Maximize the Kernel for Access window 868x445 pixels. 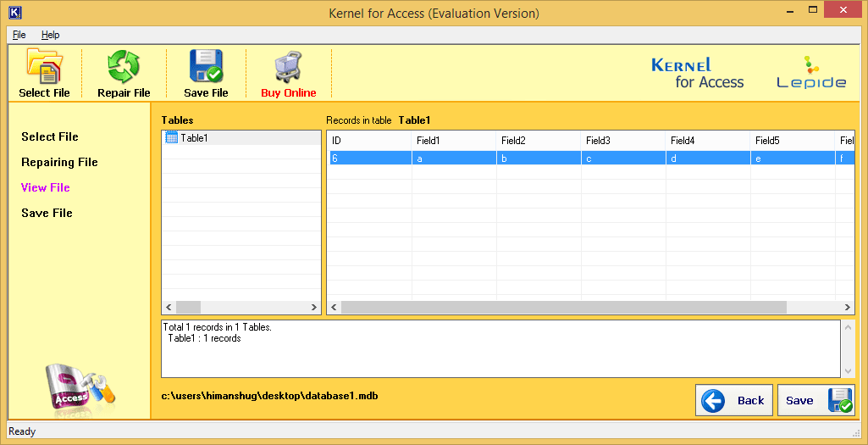coord(813,9)
